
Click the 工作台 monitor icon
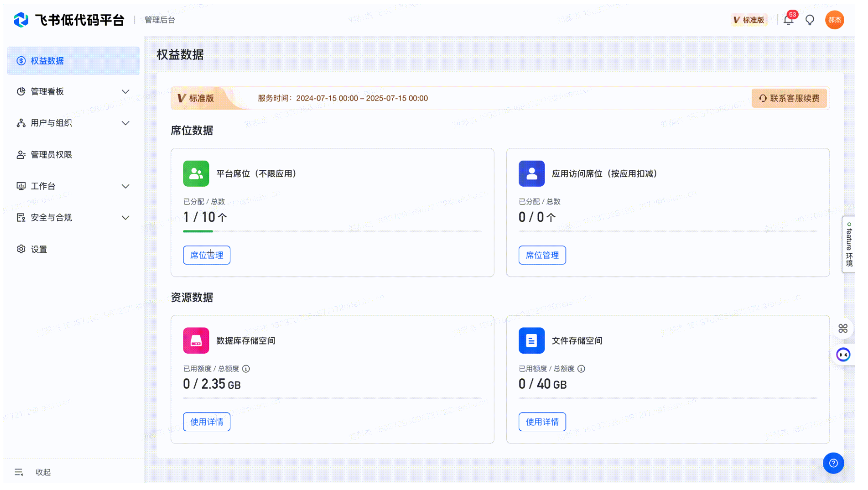(x=21, y=186)
